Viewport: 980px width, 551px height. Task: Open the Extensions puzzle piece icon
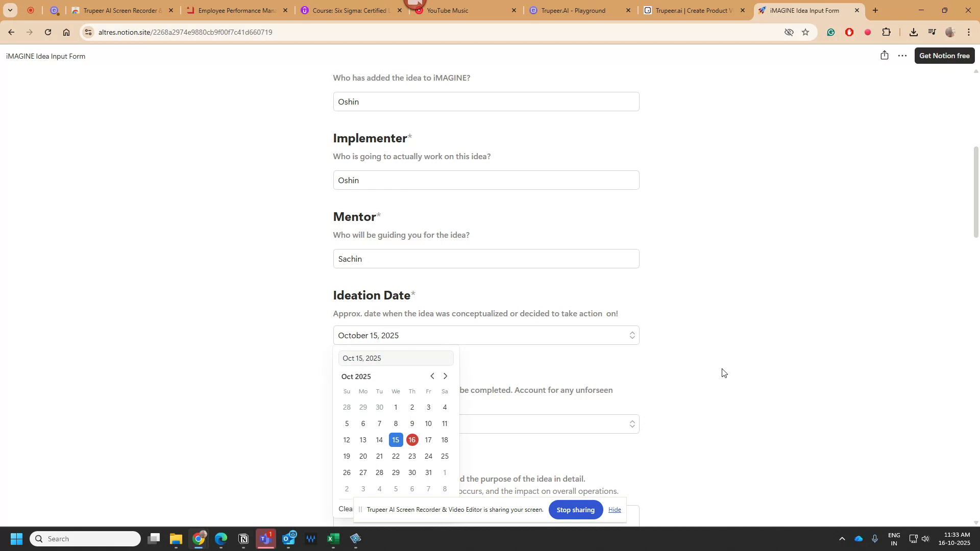(x=887, y=32)
